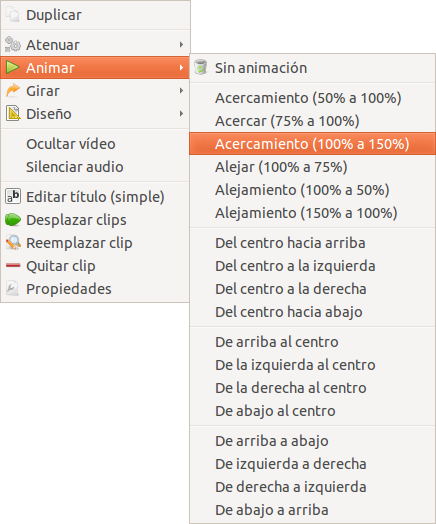Screen dimensions: 436x524
Task: Expand the Diseño submenu arrow
Action: coord(181,114)
